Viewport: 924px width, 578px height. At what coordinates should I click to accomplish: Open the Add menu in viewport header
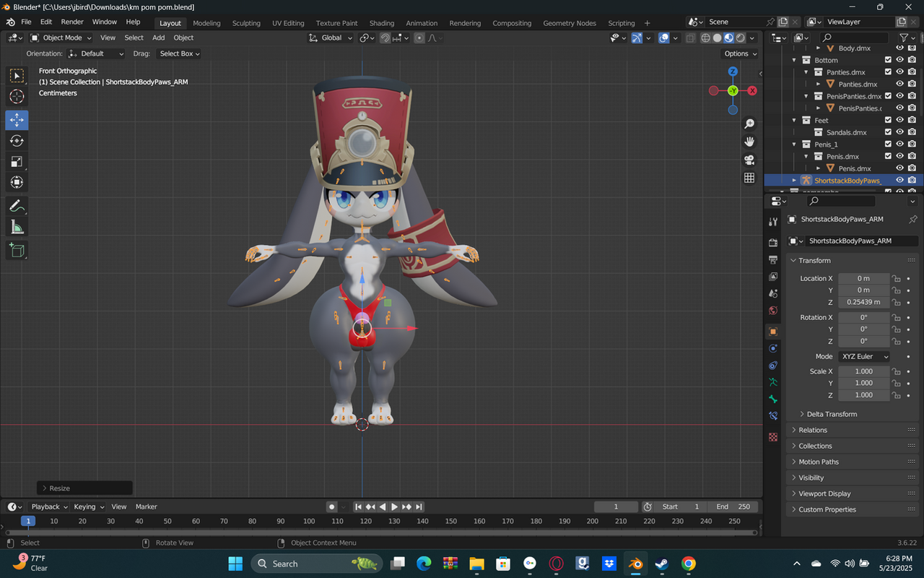(158, 38)
